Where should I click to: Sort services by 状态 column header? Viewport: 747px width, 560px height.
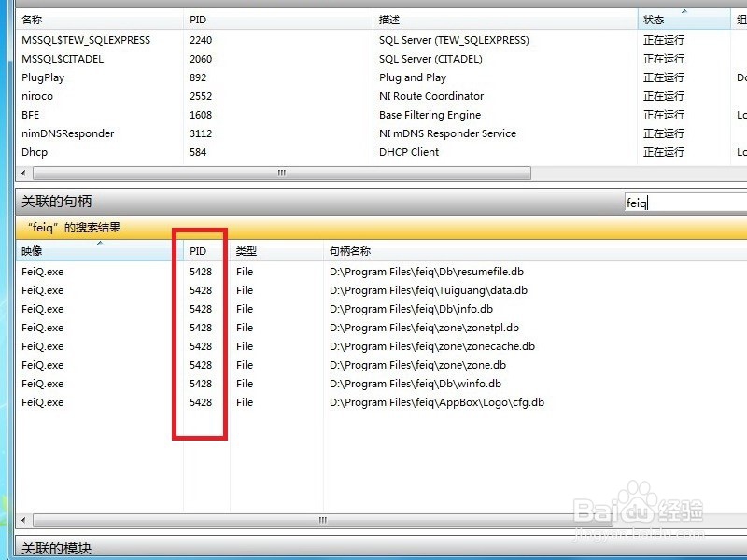tap(684, 20)
